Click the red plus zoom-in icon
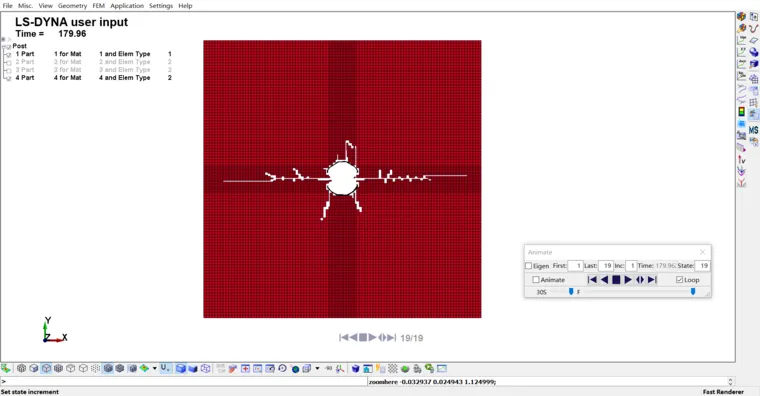760x396 pixels. (x=246, y=368)
